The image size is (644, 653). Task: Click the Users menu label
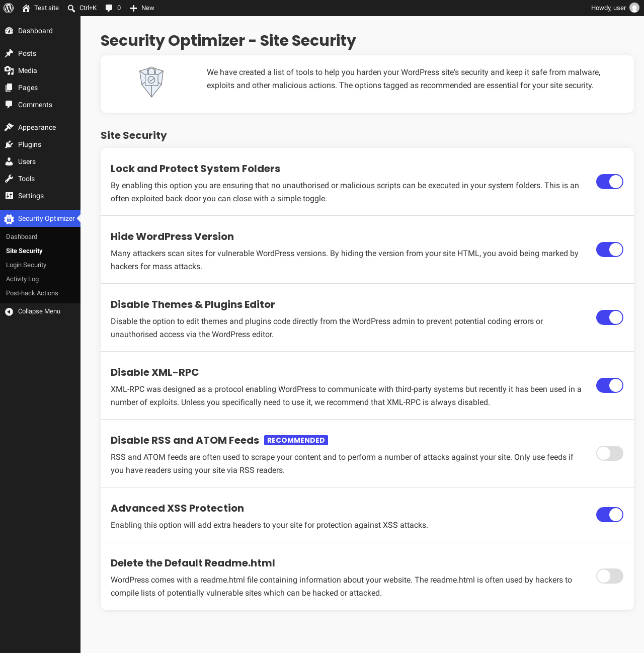27,161
